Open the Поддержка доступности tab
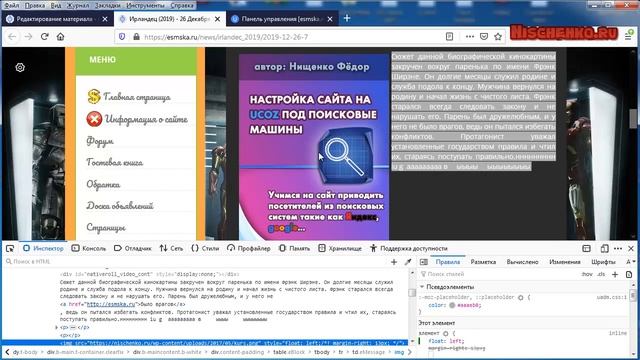This screenshot has height=360, width=640. 409,248
